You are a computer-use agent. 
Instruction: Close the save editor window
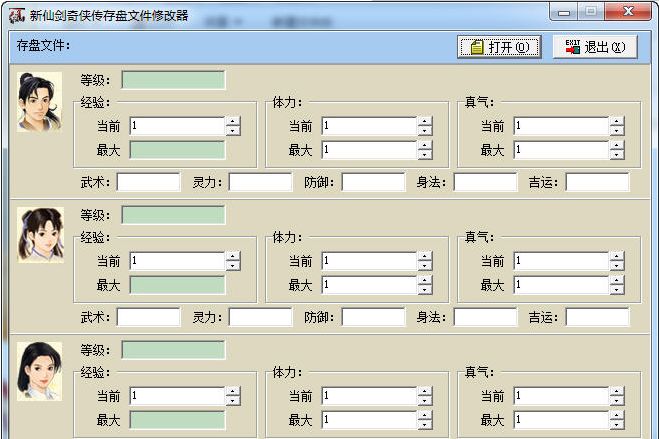click(628, 12)
